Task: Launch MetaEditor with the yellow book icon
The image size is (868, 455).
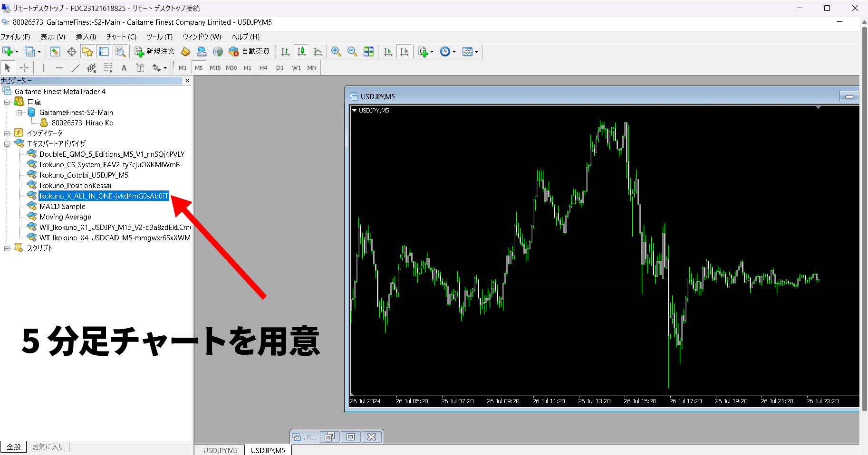Action: 186,51
